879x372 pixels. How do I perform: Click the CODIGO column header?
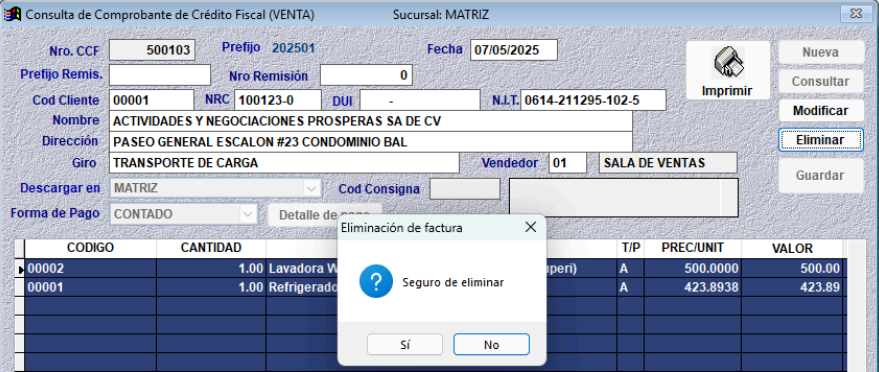(x=90, y=248)
